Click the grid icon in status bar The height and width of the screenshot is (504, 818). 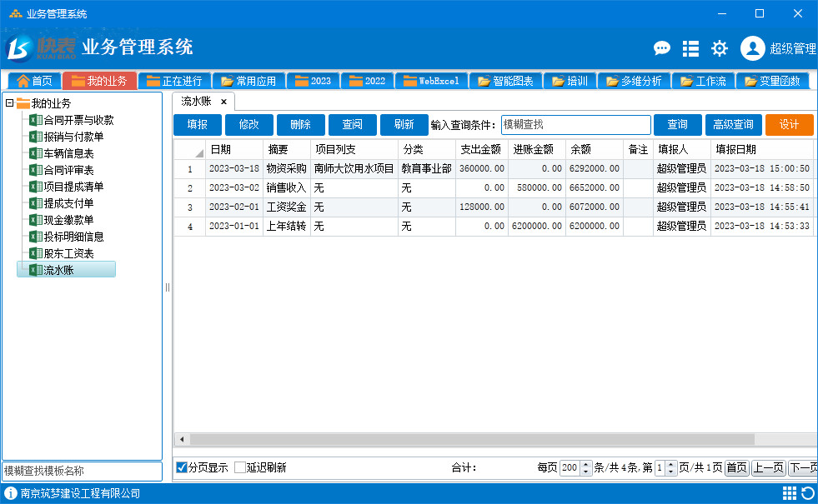pyautogui.click(x=790, y=493)
